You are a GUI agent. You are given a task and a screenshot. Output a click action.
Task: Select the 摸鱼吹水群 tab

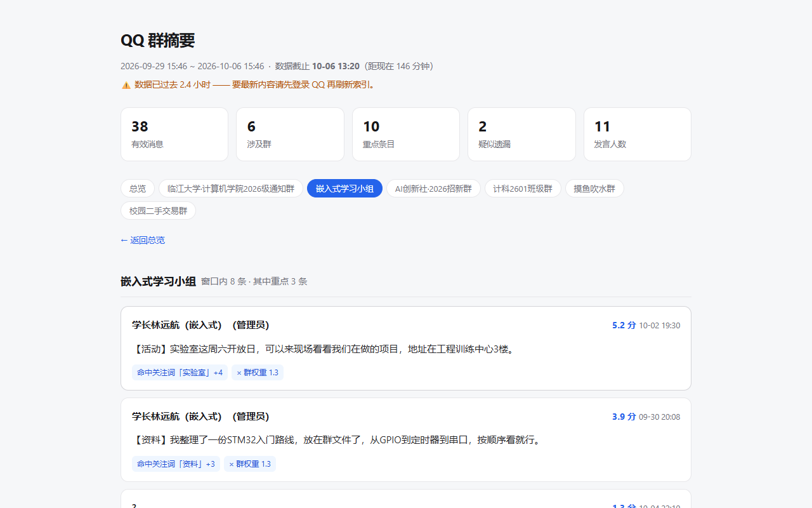click(594, 189)
